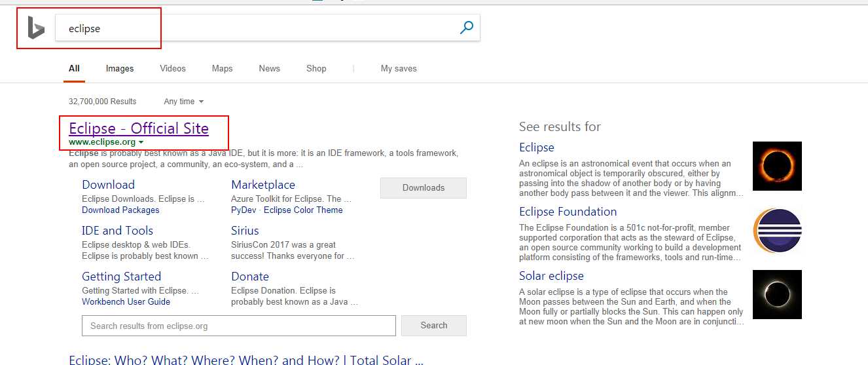868x365 pixels.
Task: Go to the Maps tab
Action: [x=222, y=68]
